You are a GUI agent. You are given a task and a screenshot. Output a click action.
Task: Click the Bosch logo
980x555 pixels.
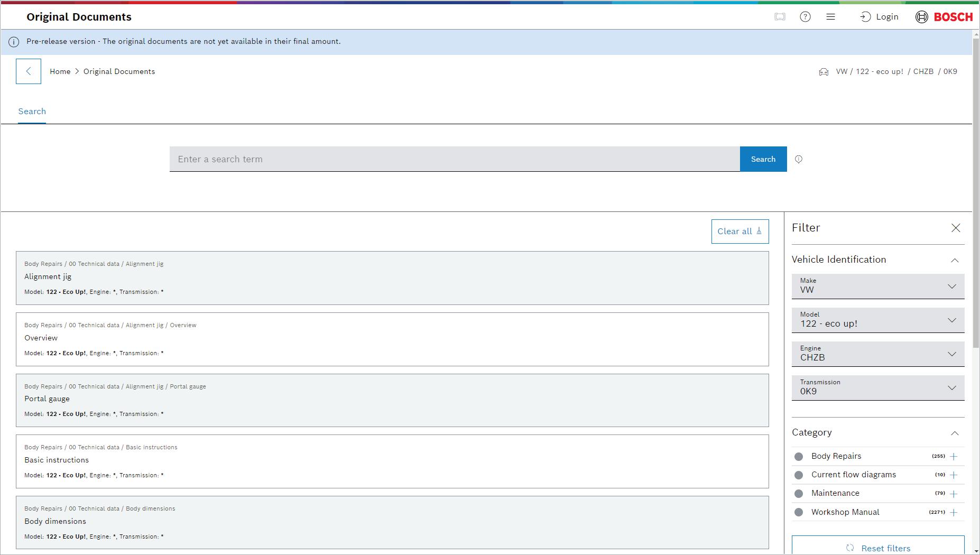(x=944, y=17)
